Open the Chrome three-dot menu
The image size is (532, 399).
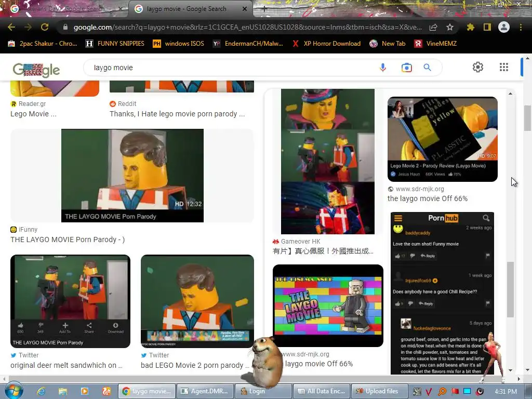pos(521,27)
